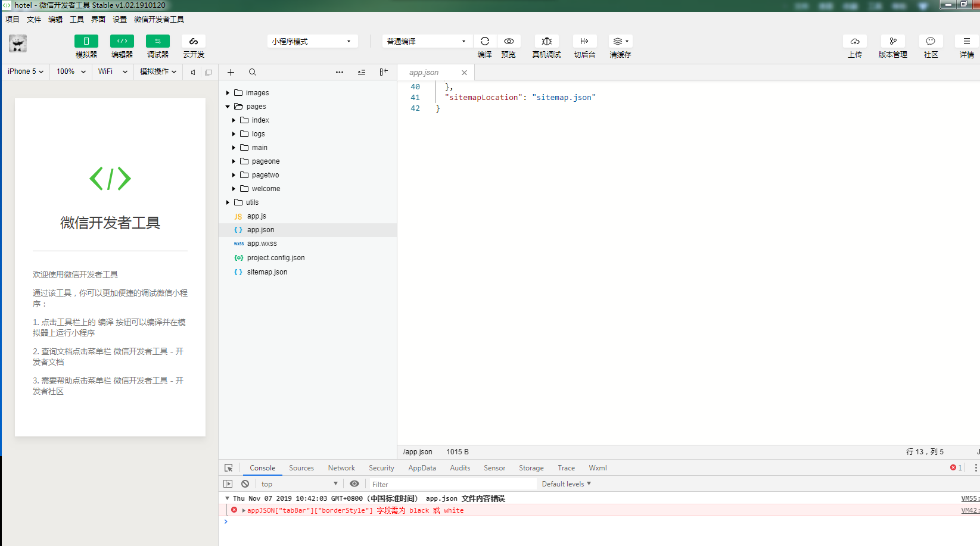Click the add new file plus icon

[x=231, y=72]
